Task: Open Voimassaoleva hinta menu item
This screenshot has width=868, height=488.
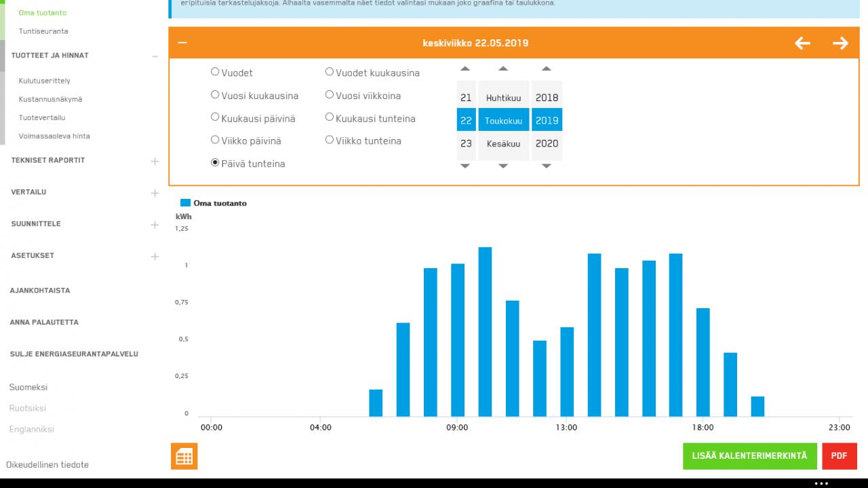Action: (54, 136)
